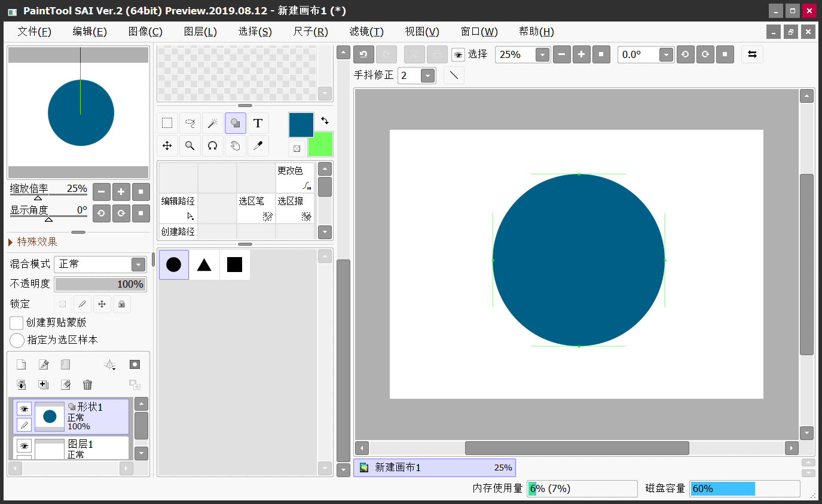Click the straight line drawing mode icon

pyautogui.click(x=454, y=75)
